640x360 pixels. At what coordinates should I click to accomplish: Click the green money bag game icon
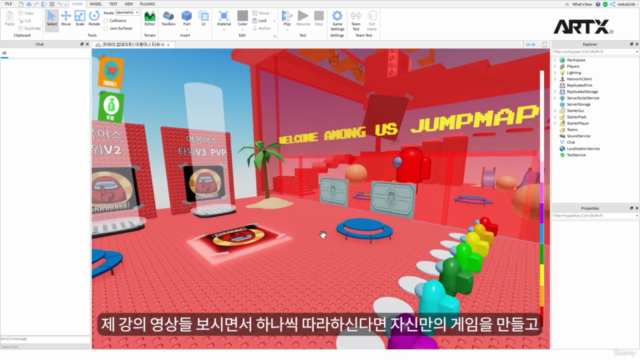coord(111,107)
